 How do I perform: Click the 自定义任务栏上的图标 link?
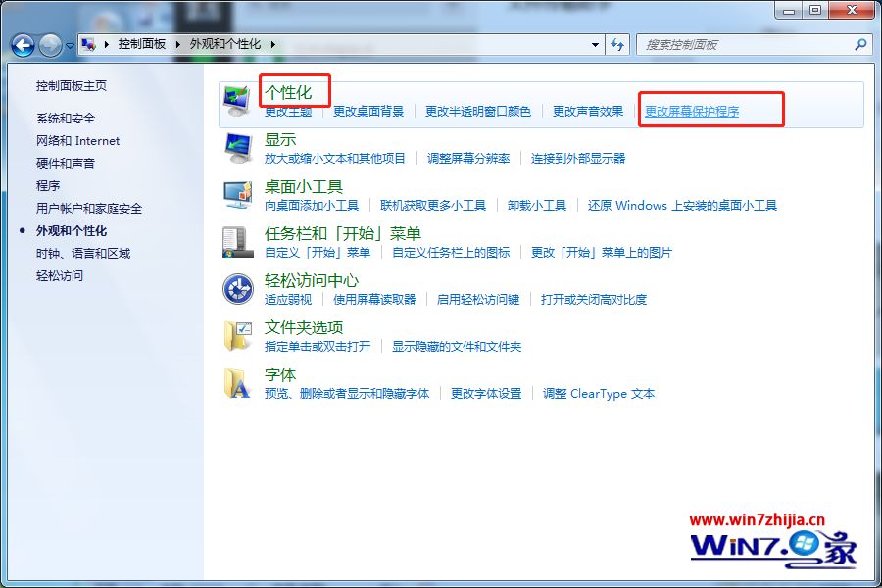(451, 252)
